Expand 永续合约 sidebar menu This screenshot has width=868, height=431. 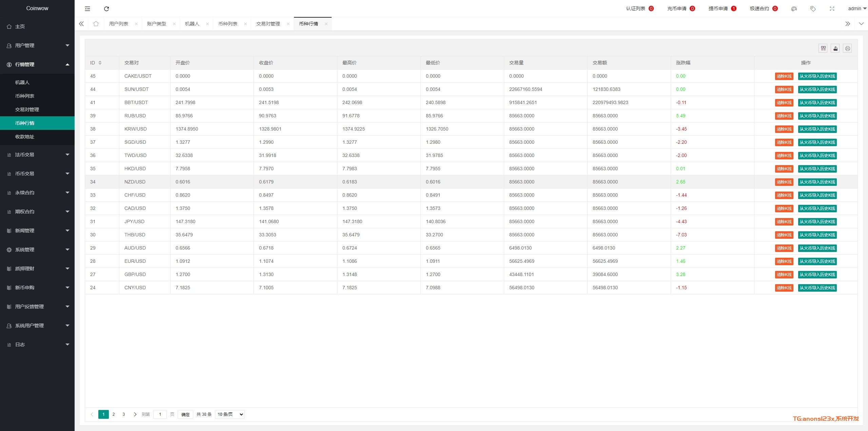37,193
